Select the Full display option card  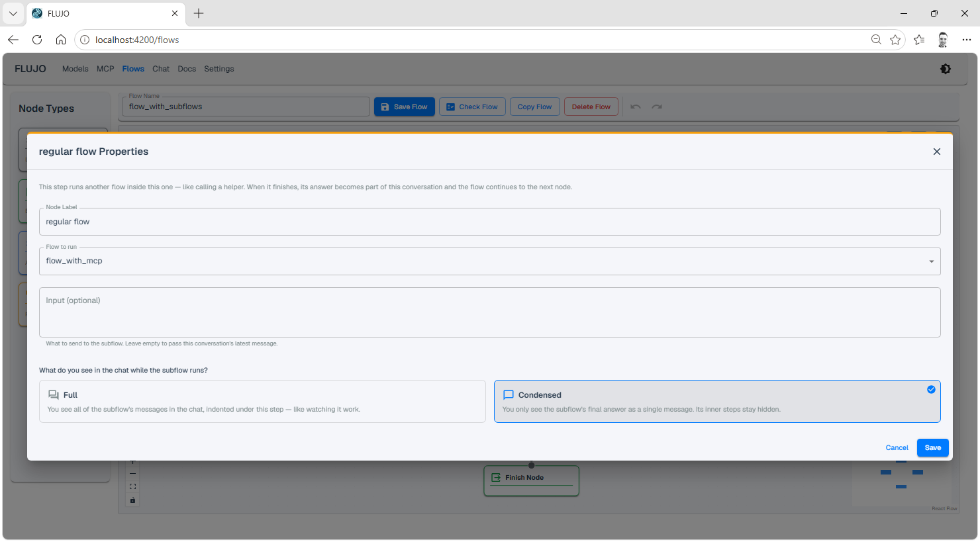pyautogui.click(x=262, y=401)
